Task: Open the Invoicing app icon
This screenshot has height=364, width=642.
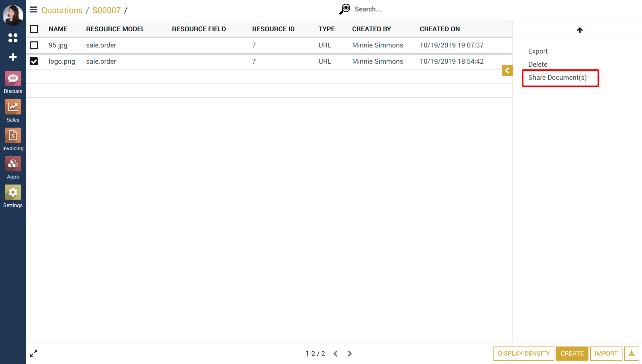Action: [x=13, y=136]
